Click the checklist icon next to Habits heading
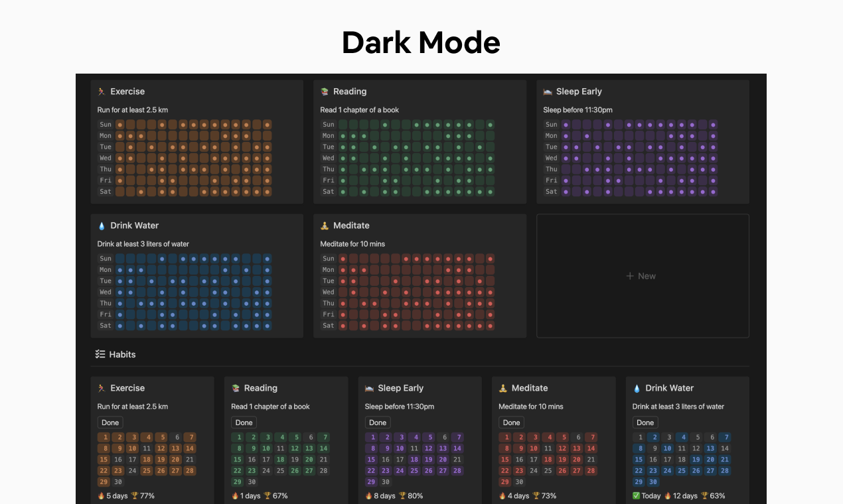Viewport: 843px width, 504px height. pyautogui.click(x=99, y=354)
